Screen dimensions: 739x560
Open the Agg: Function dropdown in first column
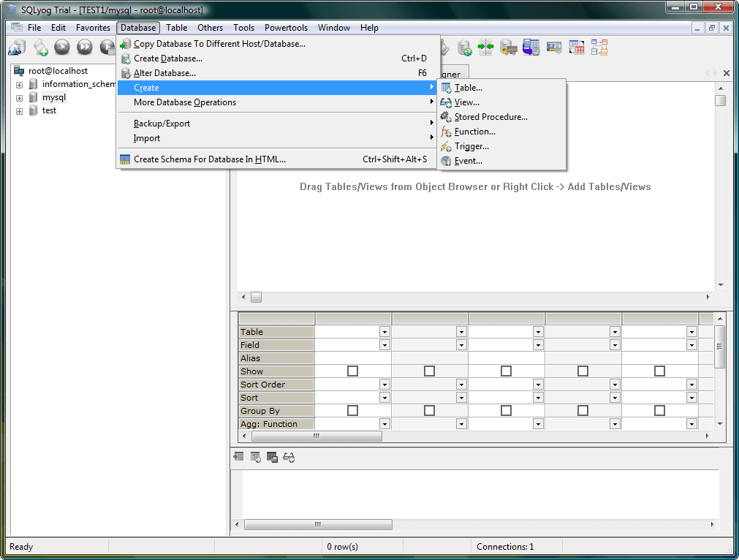point(384,424)
